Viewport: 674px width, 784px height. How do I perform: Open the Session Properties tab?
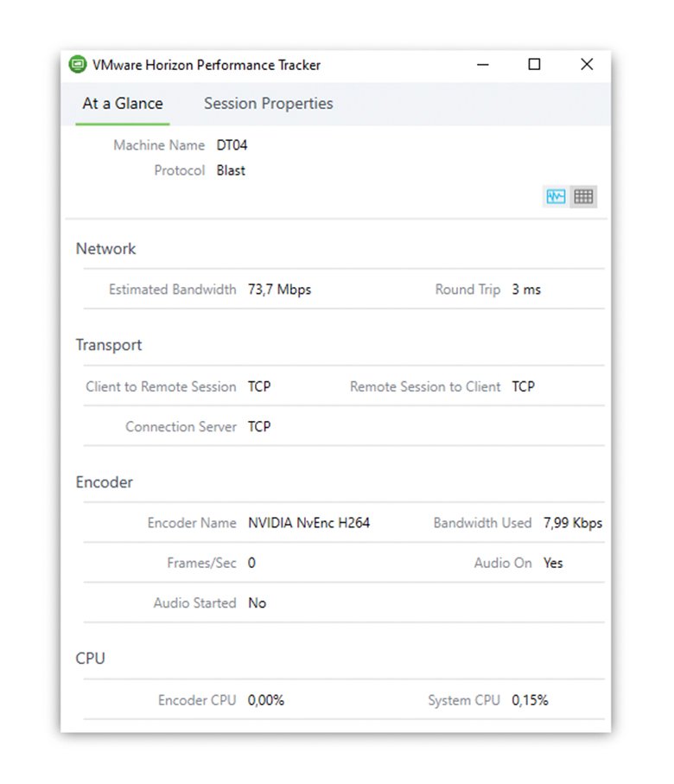268,104
